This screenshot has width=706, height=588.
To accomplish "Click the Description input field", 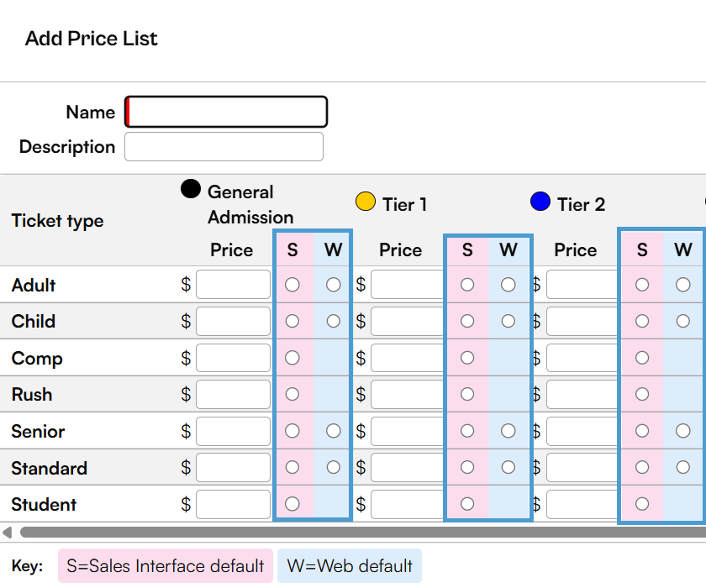I will pos(224,147).
